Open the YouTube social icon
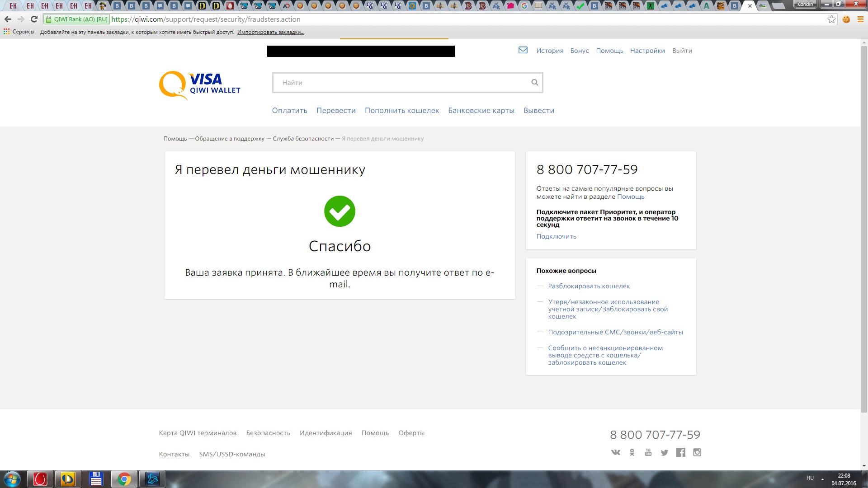Image resolution: width=868 pixels, height=488 pixels. [x=648, y=452]
